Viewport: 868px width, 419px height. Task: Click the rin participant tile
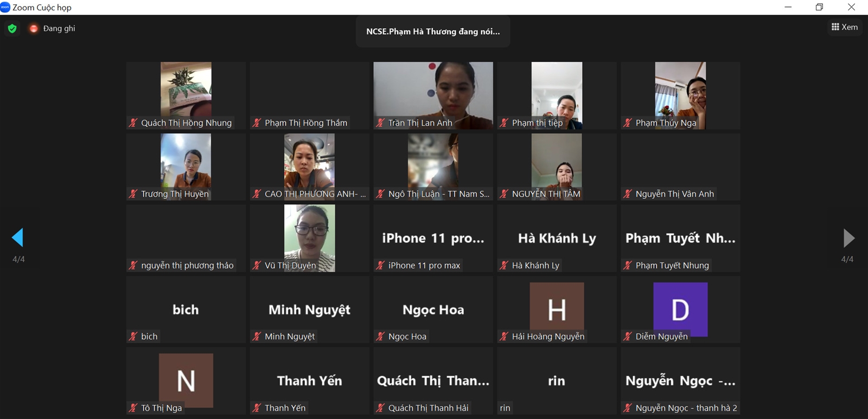[x=557, y=381]
